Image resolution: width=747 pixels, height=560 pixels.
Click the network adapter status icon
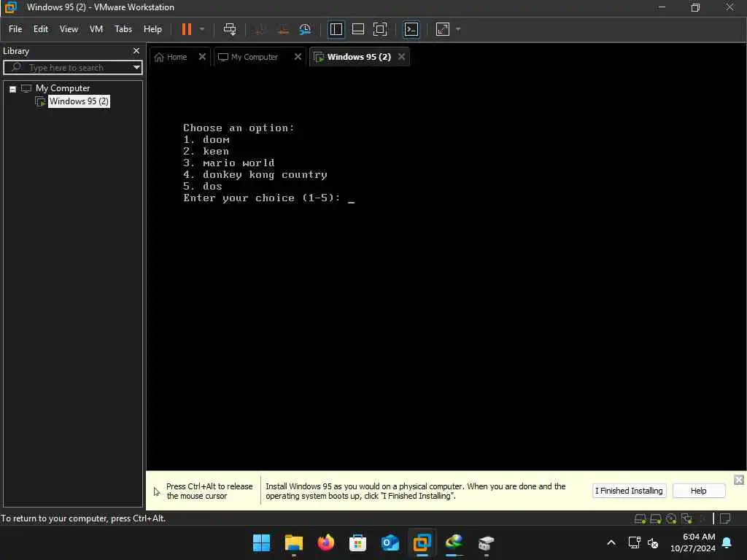coord(686,518)
